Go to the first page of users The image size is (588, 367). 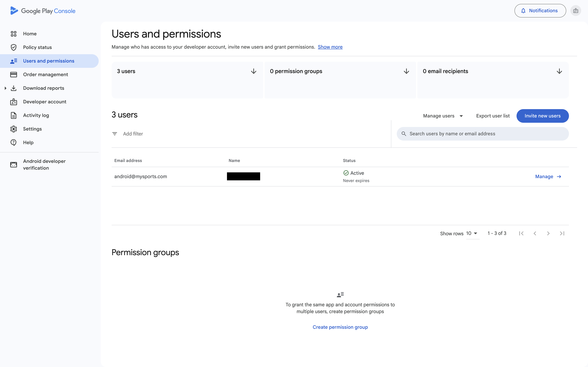pos(521,233)
